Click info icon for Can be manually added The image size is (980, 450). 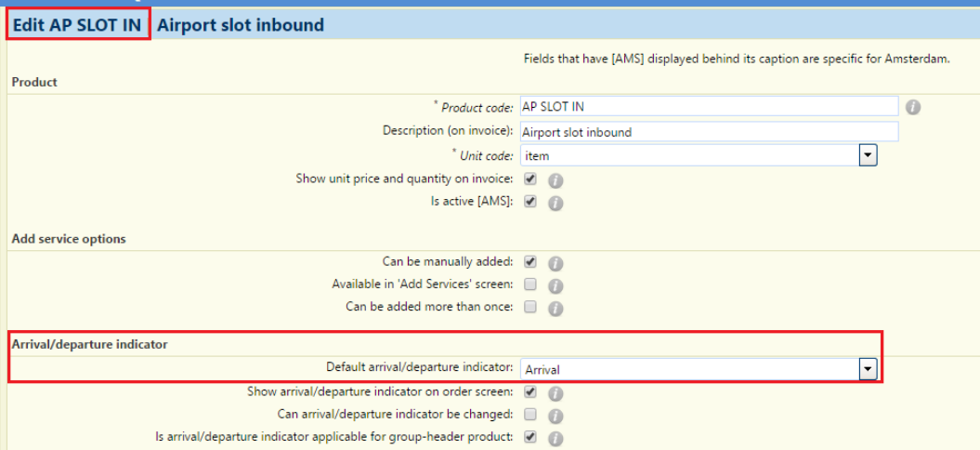pos(555,263)
